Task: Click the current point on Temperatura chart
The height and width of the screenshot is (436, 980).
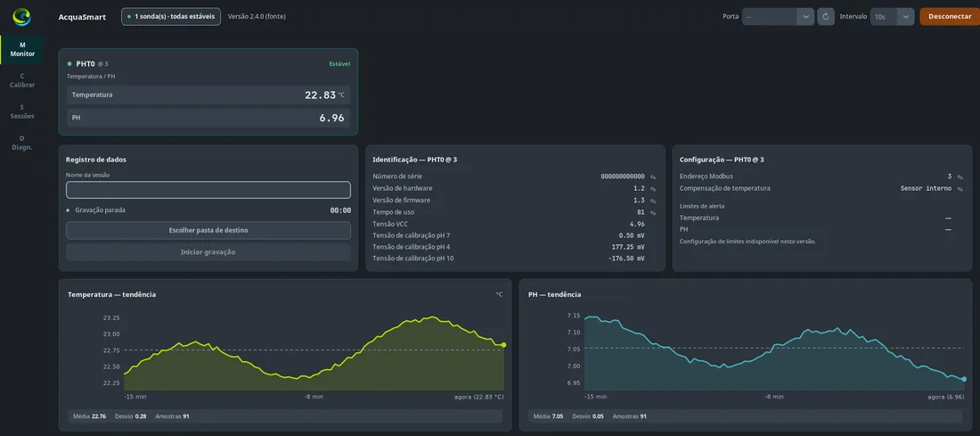Action: 503,345
